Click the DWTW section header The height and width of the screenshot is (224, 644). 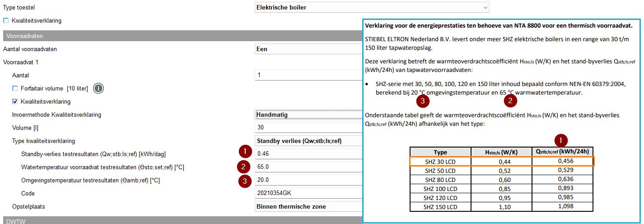click(x=182, y=220)
